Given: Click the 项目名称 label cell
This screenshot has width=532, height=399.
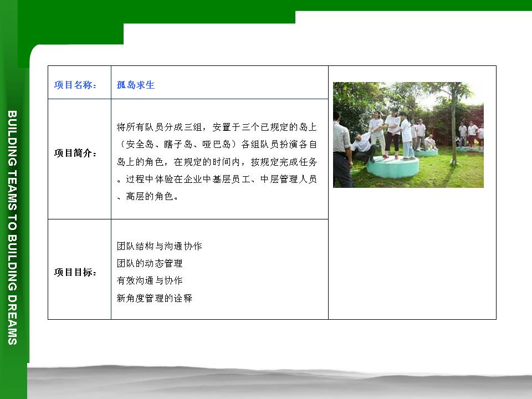Looking at the screenshot, I should 76,85.
